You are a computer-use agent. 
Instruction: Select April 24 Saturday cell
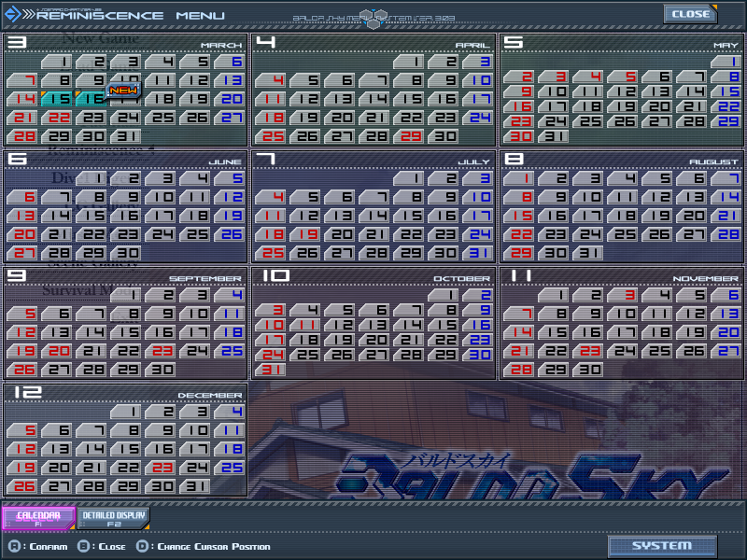click(x=478, y=118)
